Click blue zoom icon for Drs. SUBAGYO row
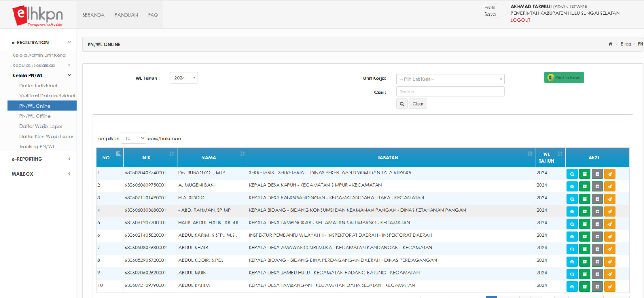The height and width of the screenshot is (298, 644). (572, 174)
